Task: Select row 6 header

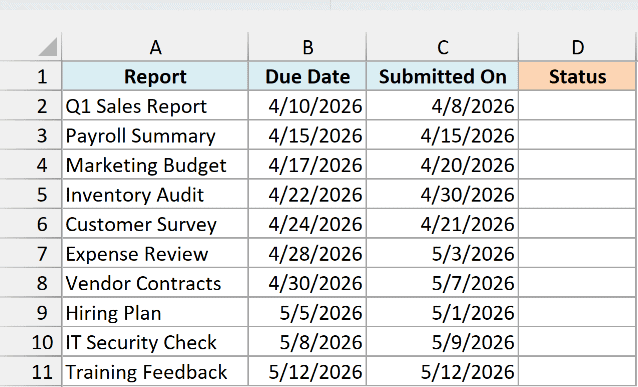Action: click(31, 224)
